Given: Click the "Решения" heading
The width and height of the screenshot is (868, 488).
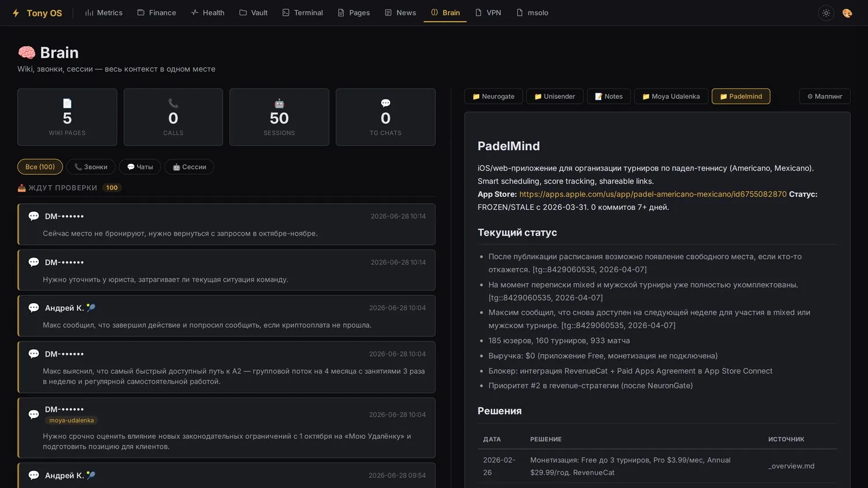Looking at the screenshot, I should [x=499, y=410].
